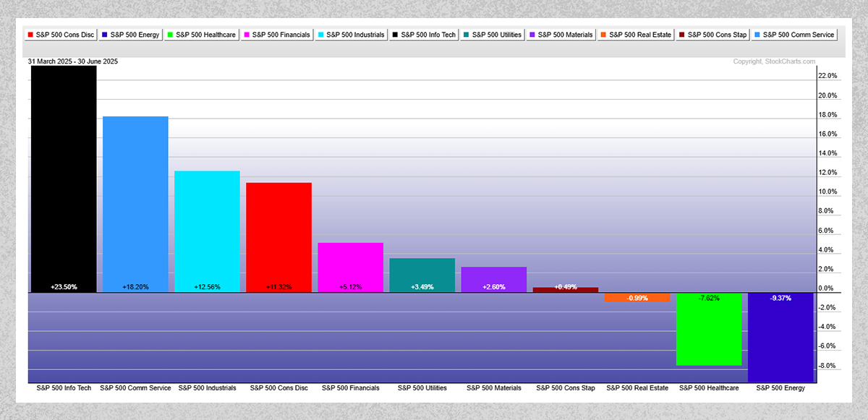Click the 'S&P 500 Cons Stap' x-axis label

[x=565, y=388]
